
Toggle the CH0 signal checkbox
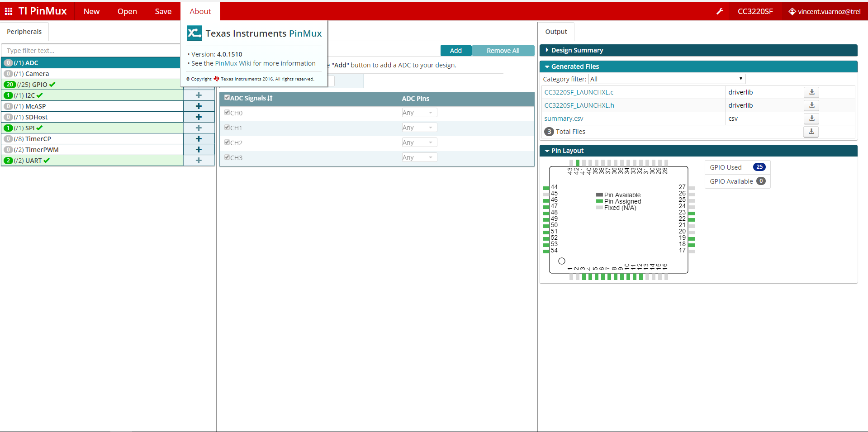[227, 113]
